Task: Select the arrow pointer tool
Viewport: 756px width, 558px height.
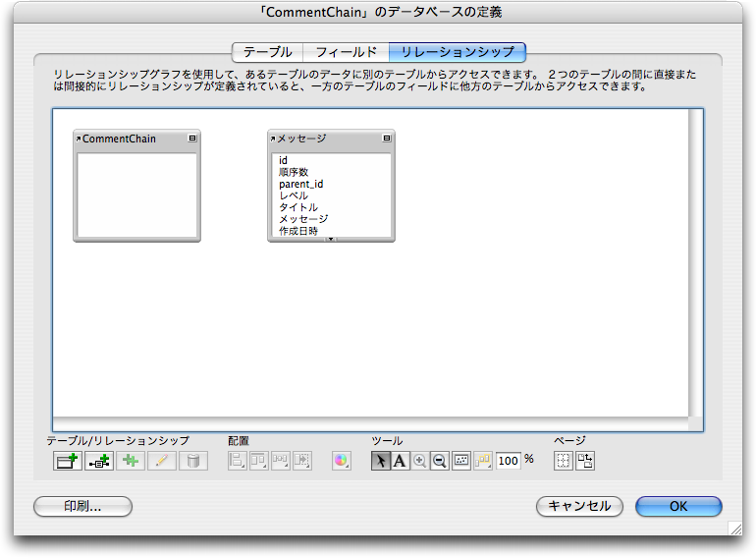Action: [x=381, y=461]
